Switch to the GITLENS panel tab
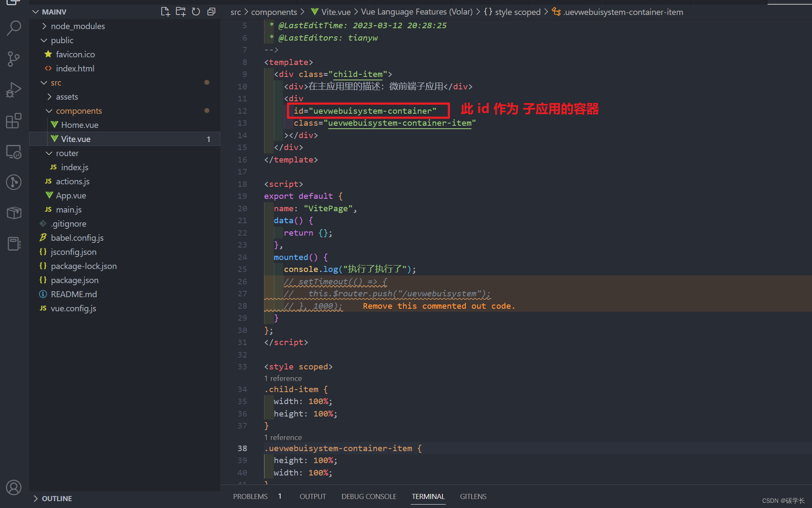This screenshot has width=812, height=508. coord(473,496)
